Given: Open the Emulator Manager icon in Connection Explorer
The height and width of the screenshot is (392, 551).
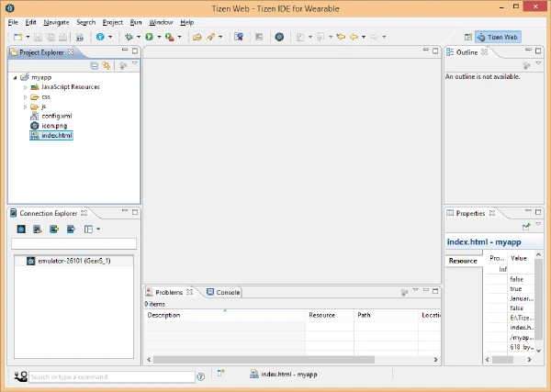Looking at the screenshot, I should 21,229.
